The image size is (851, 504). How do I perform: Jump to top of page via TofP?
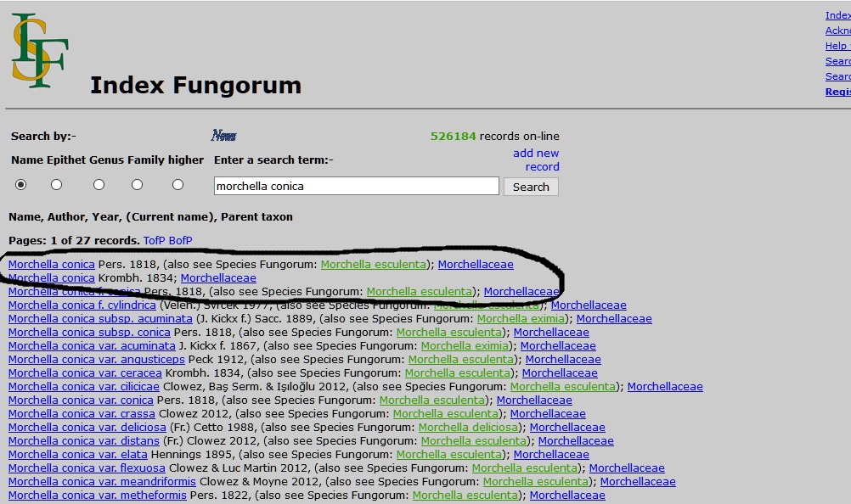(x=154, y=241)
